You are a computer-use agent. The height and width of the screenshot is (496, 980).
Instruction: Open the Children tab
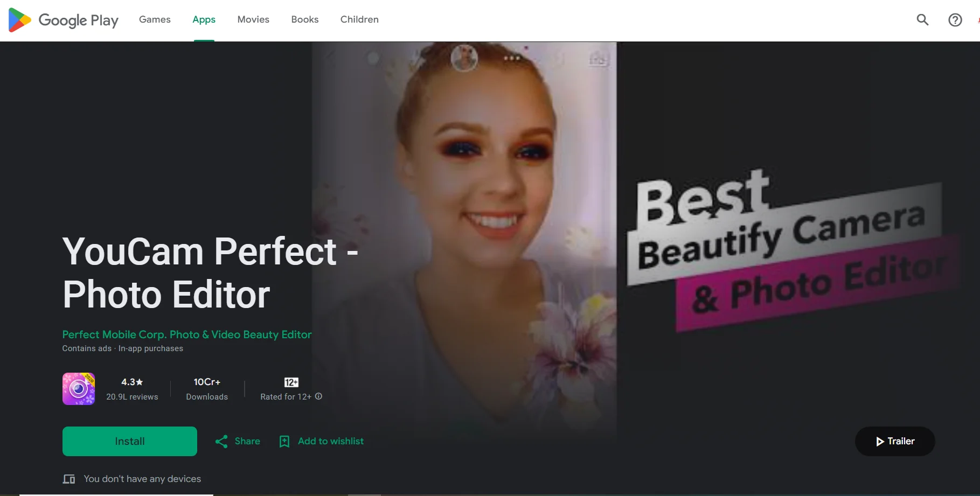pyautogui.click(x=359, y=19)
